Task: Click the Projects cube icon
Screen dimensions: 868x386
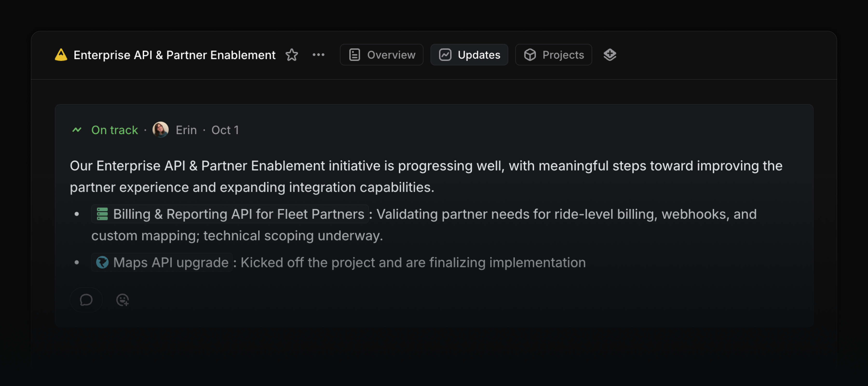Action: click(x=530, y=55)
